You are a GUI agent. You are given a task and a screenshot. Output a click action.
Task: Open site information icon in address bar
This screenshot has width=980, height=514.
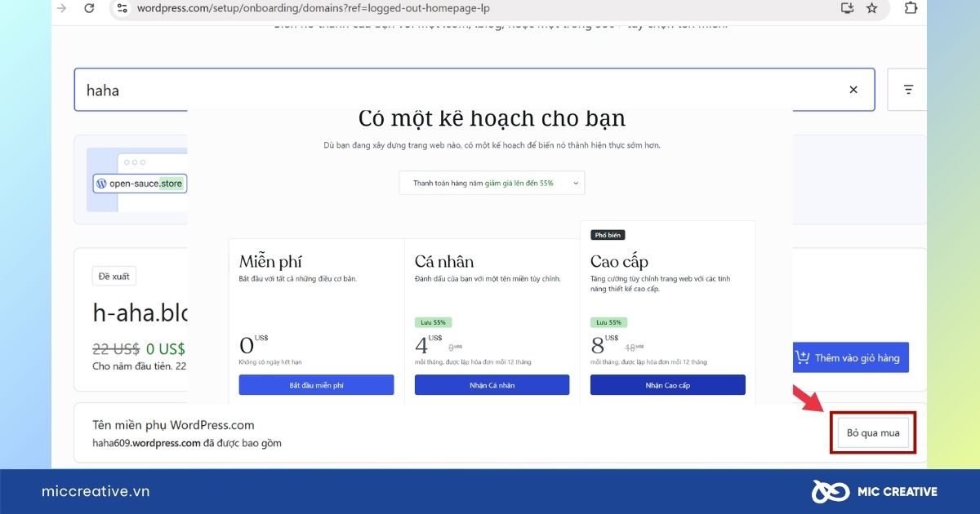click(122, 8)
